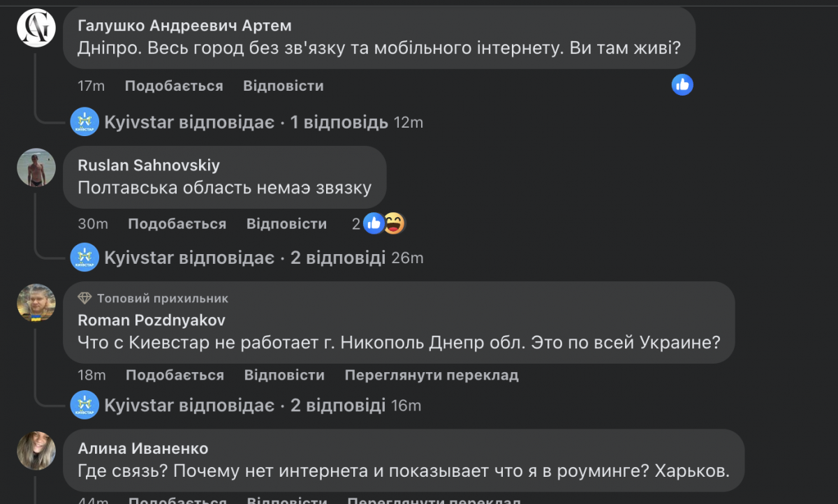
Task: Click the 17m timestamp on Артем's comment
Action: pos(91,86)
